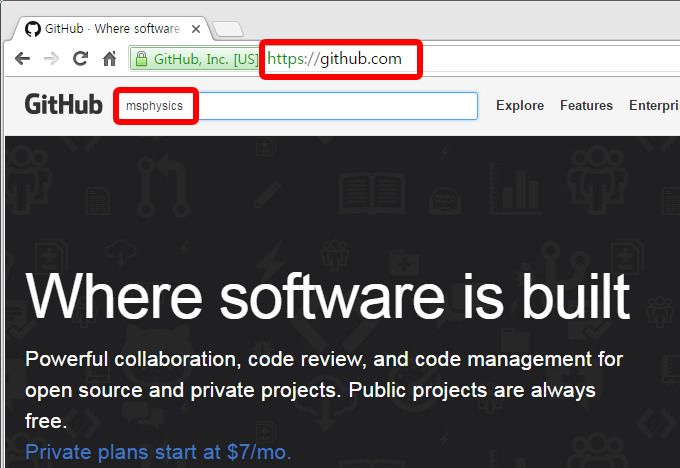The height and width of the screenshot is (468, 680).
Task: Select the GitHub - Where software tab
Action: [x=113, y=29]
